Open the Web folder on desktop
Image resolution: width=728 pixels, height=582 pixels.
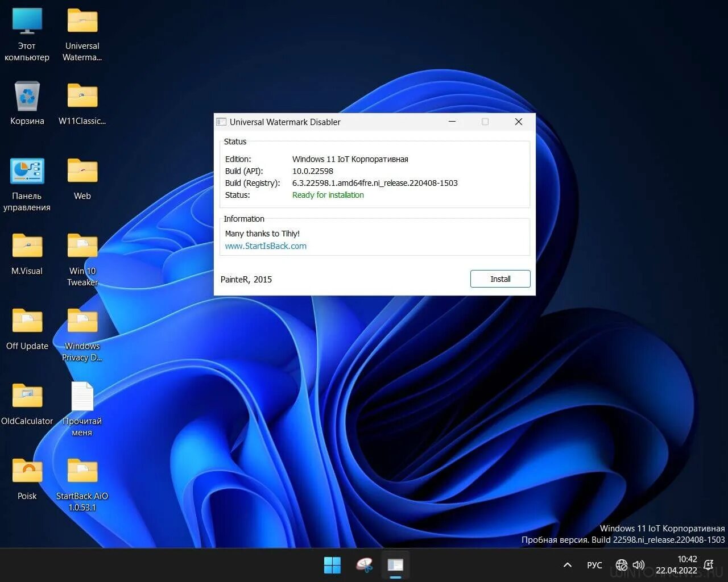(82, 179)
